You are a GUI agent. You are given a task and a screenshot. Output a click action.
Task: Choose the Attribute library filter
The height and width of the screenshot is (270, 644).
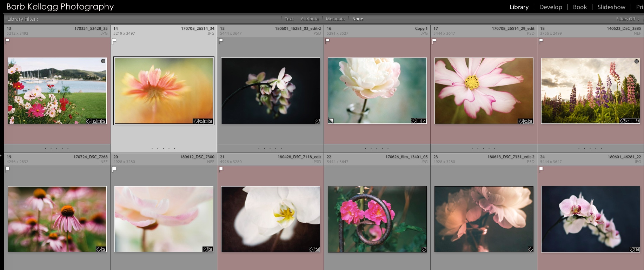[310, 19]
